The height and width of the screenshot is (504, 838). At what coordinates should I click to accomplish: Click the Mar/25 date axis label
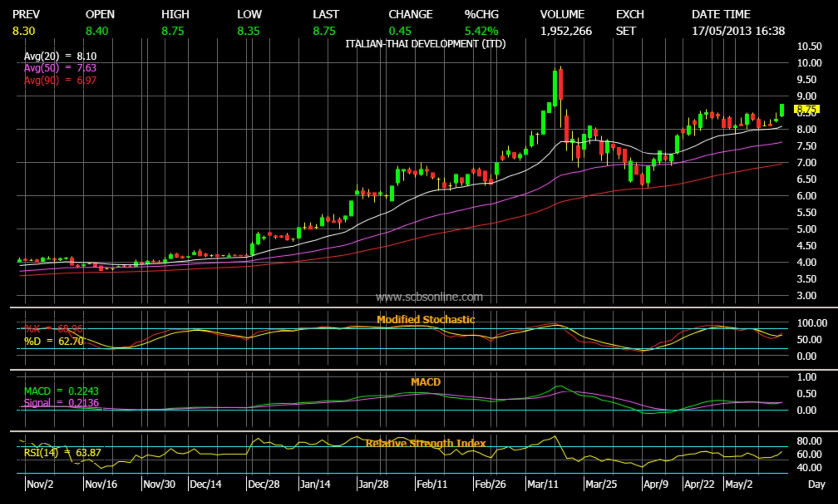pos(601,484)
